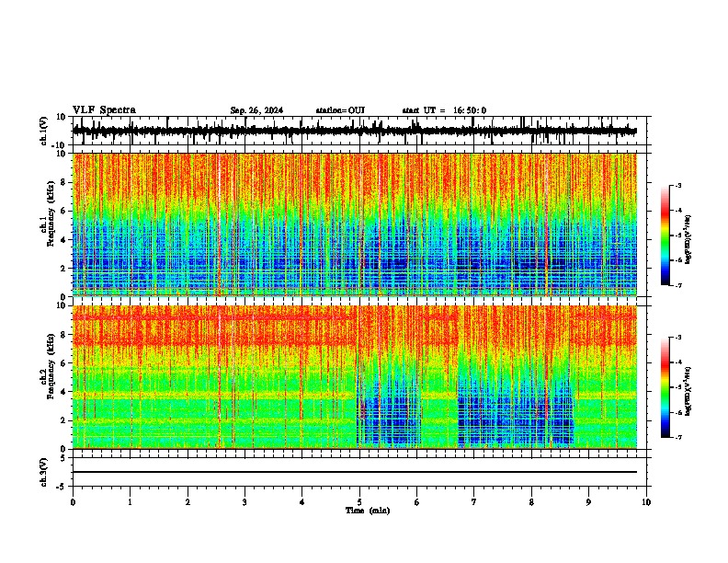Screen dimensions: 728x563
Task: Click the "2" kHz tick on ch.1 frequency axis
Action: pyautogui.click(x=63, y=268)
